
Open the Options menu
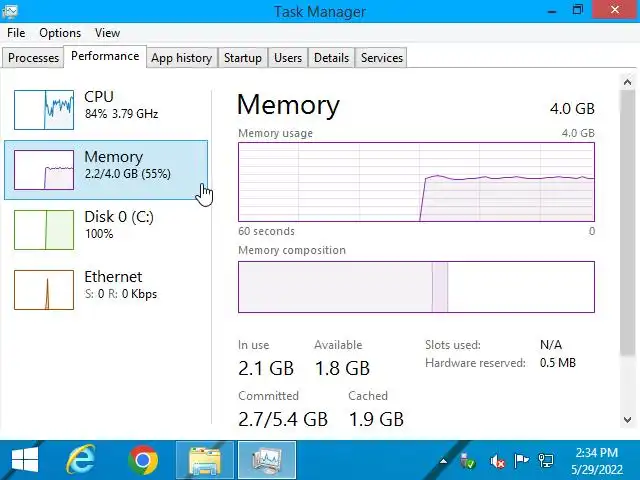(x=60, y=33)
